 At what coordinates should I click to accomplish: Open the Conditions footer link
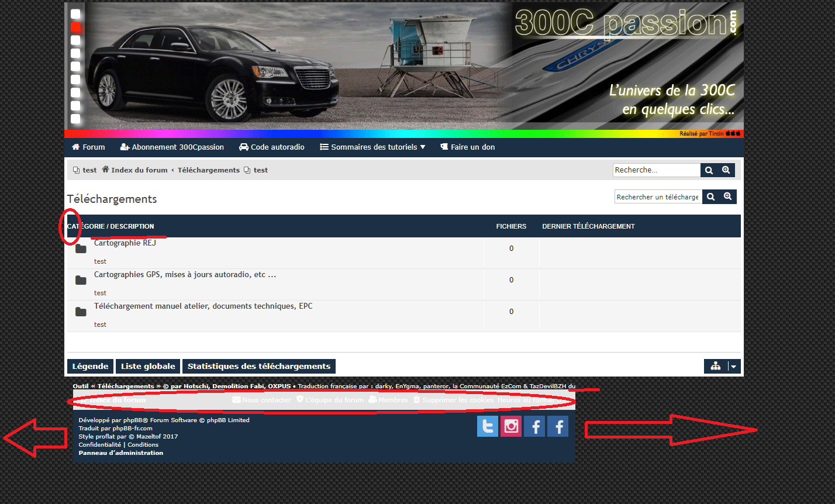143,445
